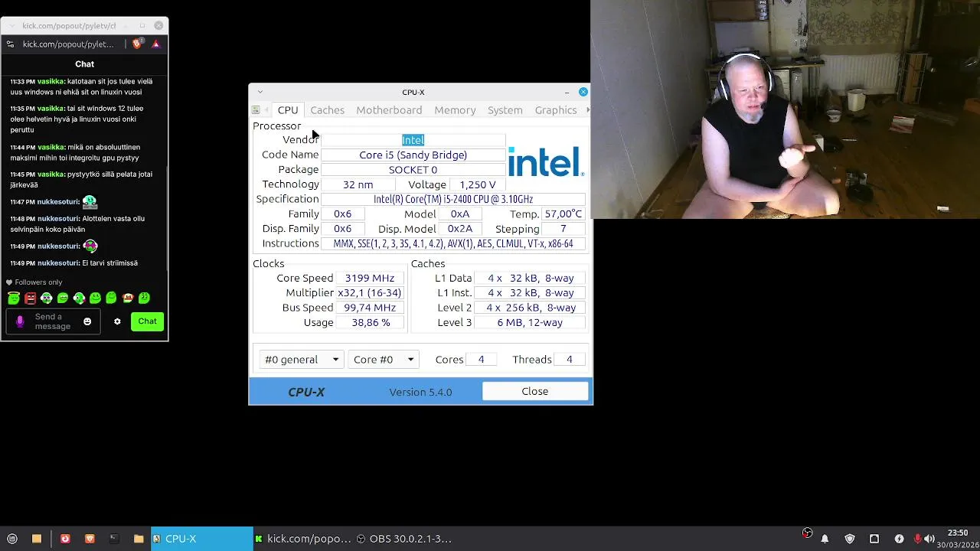This screenshot has width=980, height=551.
Task: Click the Specification i5-2400 CPU text
Action: point(453,199)
